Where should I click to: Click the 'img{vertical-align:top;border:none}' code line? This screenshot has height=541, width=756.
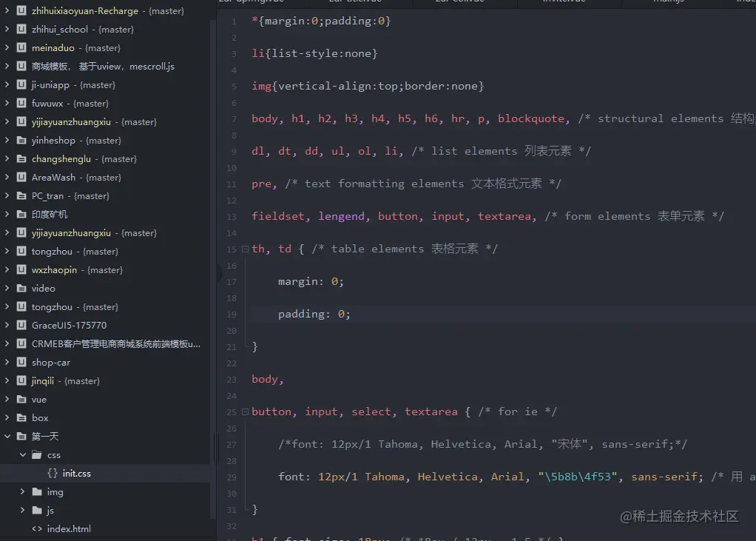point(368,86)
